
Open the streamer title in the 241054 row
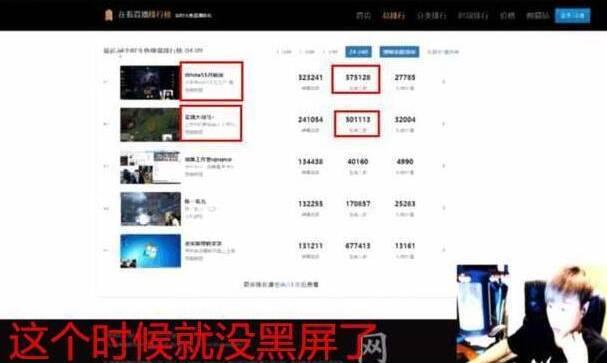pyautogui.click(x=199, y=116)
